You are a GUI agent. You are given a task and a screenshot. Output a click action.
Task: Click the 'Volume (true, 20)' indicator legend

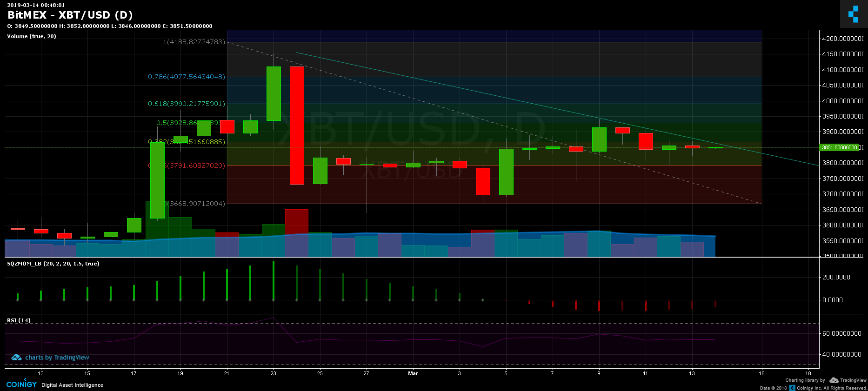[32, 36]
